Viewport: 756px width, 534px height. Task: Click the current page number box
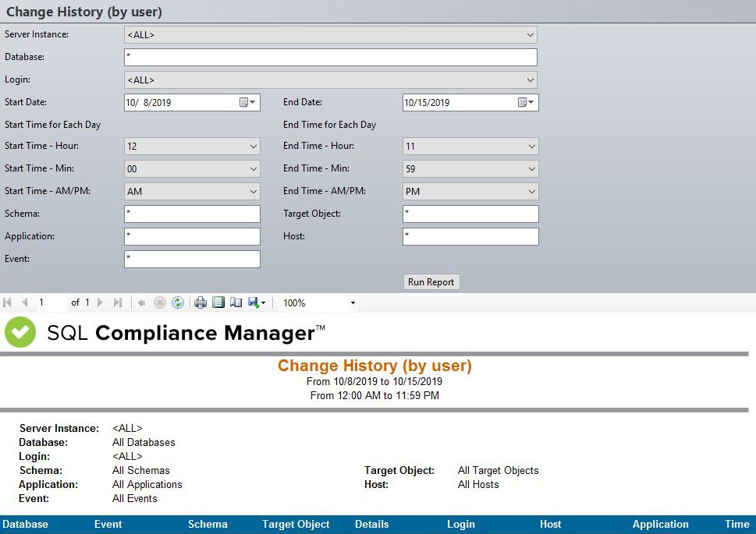51,302
